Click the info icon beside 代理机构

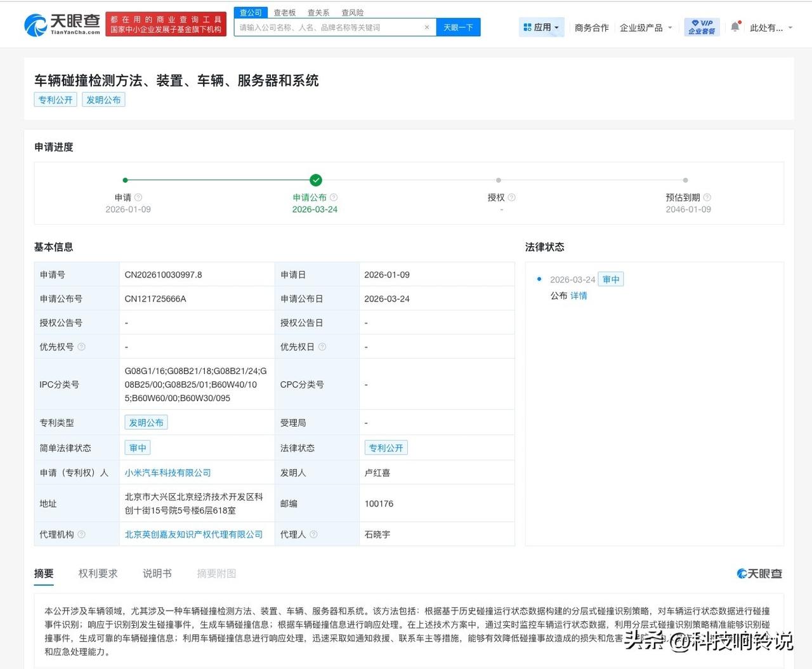pyautogui.click(x=82, y=534)
